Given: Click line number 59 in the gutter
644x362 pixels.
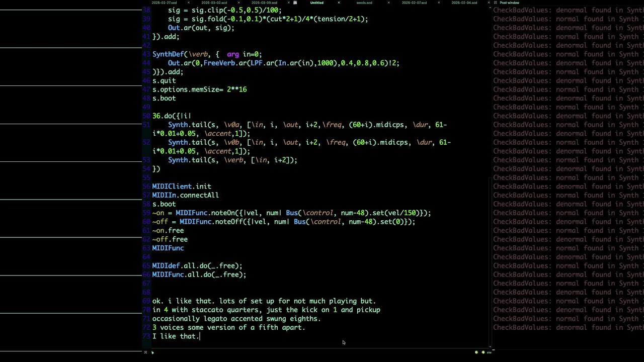Looking at the screenshot, I should 147,213.
